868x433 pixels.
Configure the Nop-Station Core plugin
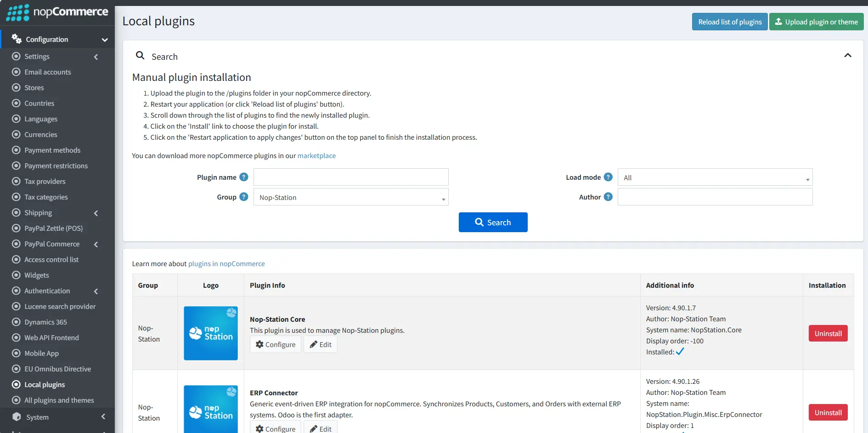(276, 344)
